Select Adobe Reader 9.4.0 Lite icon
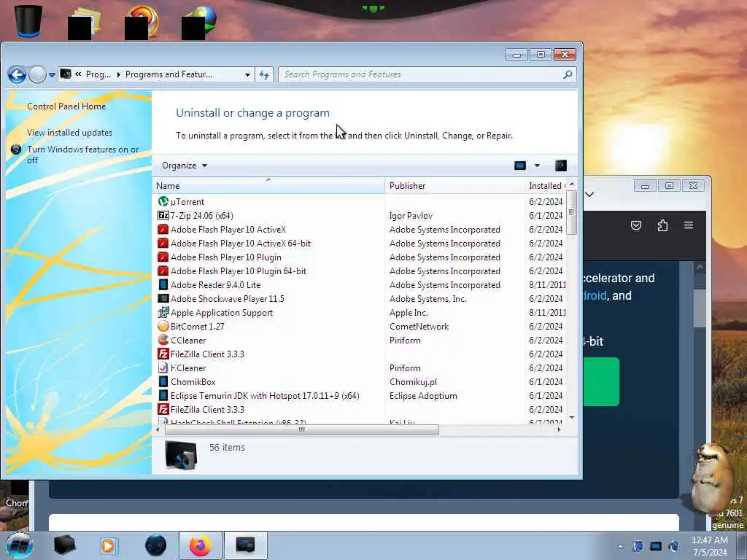 163,285
